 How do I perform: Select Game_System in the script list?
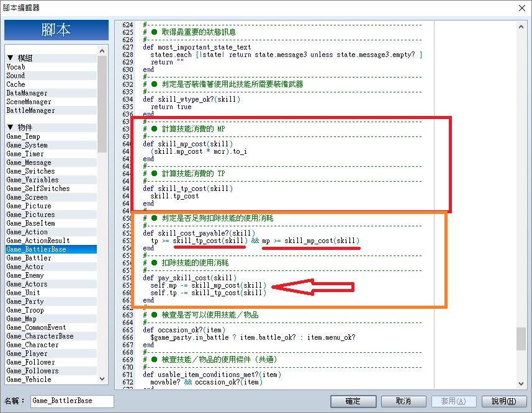tap(52, 145)
